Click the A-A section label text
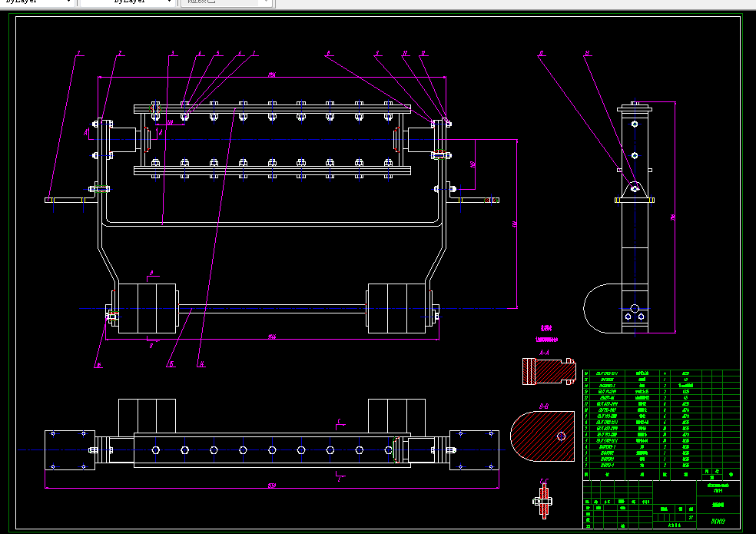756x534 pixels. (x=544, y=353)
